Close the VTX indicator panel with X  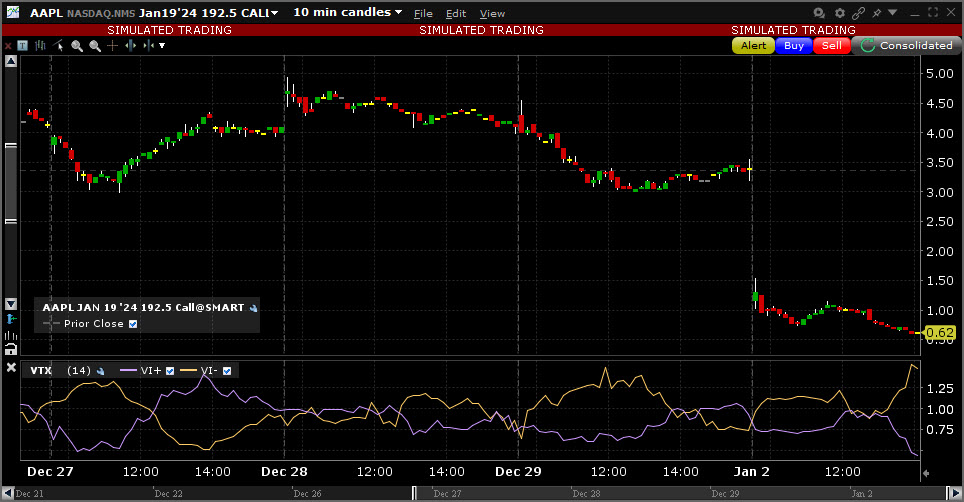point(11,367)
